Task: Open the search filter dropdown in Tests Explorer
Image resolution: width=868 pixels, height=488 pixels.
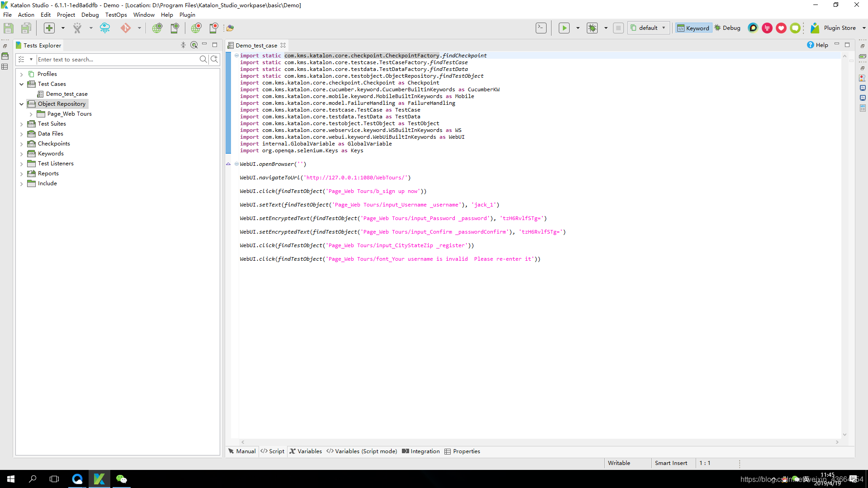Action: [31, 59]
